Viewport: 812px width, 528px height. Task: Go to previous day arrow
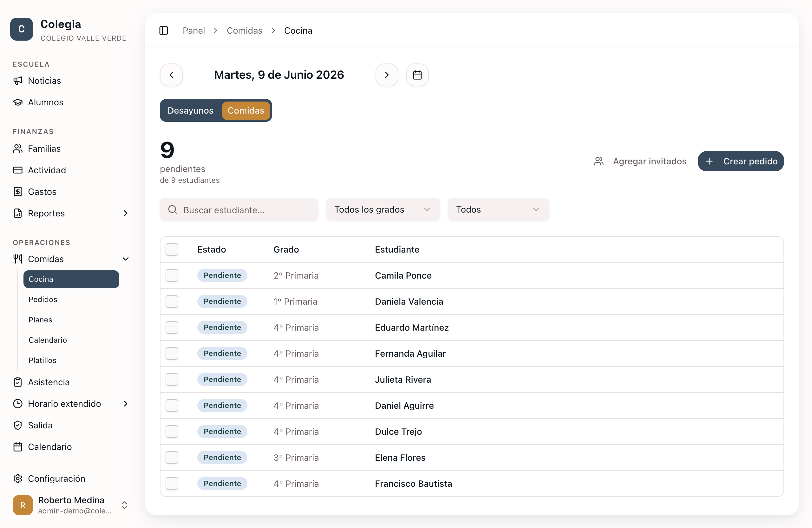[171, 75]
